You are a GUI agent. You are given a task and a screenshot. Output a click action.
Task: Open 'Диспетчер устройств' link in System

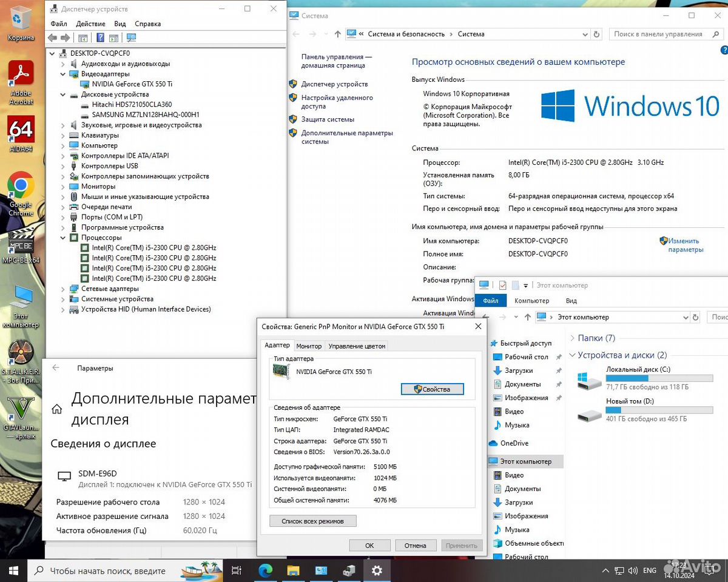tap(334, 84)
